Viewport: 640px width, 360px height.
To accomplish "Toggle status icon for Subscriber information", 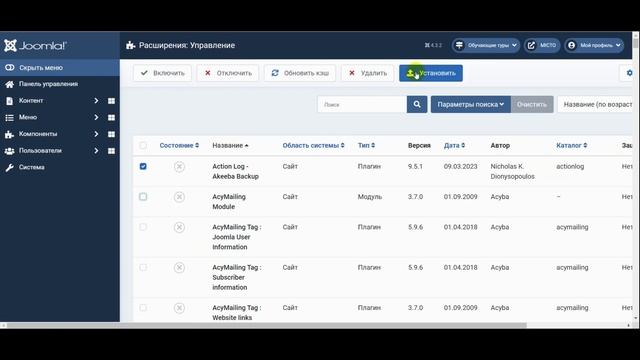I will point(179,268).
